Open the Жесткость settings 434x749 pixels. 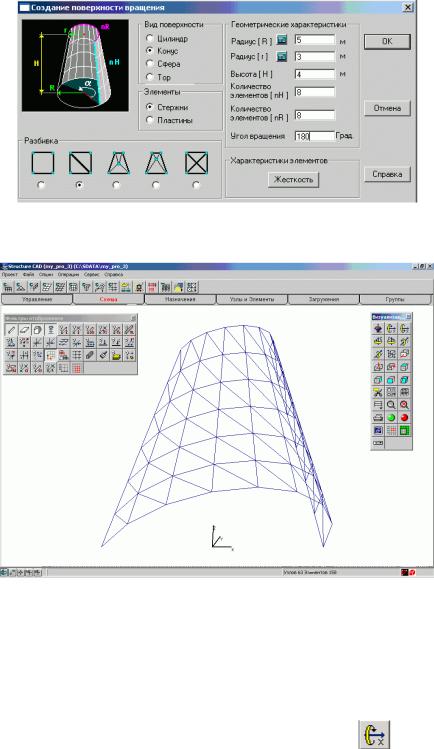pyautogui.click(x=293, y=180)
